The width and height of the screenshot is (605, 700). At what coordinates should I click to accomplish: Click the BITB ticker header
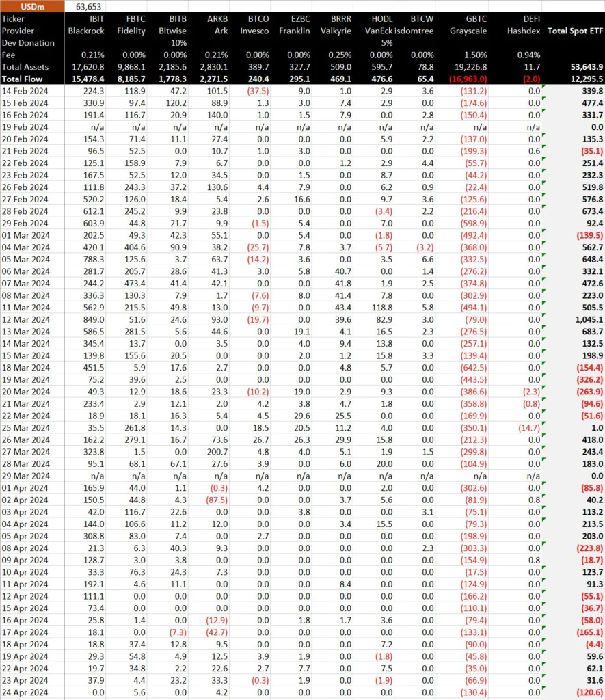pyautogui.click(x=178, y=18)
